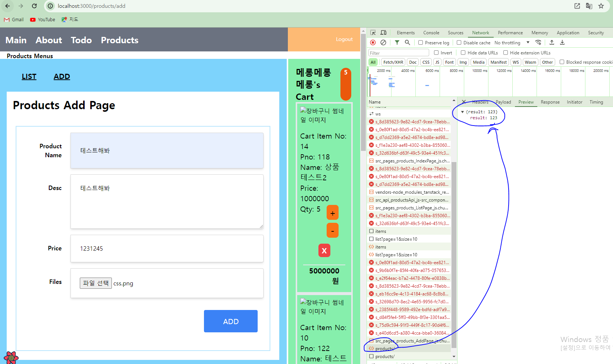Click the network request list scrollbar
This screenshot has width=613, height=364.
[454, 255]
